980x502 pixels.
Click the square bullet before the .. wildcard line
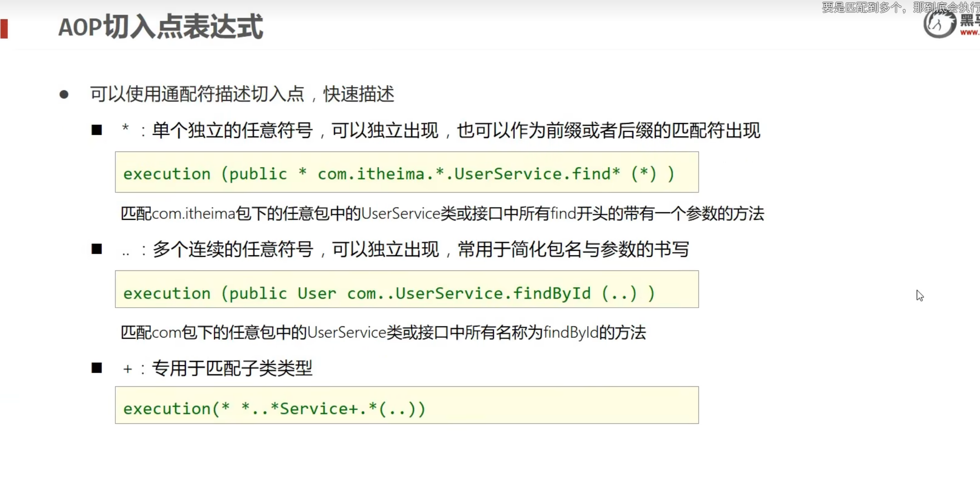(x=96, y=249)
